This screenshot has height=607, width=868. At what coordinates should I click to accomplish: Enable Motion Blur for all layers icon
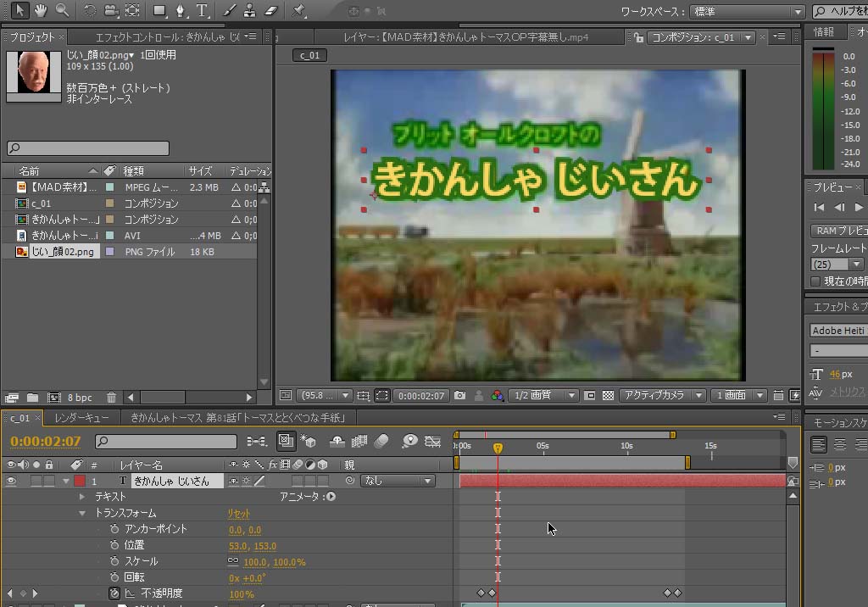[x=381, y=442]
